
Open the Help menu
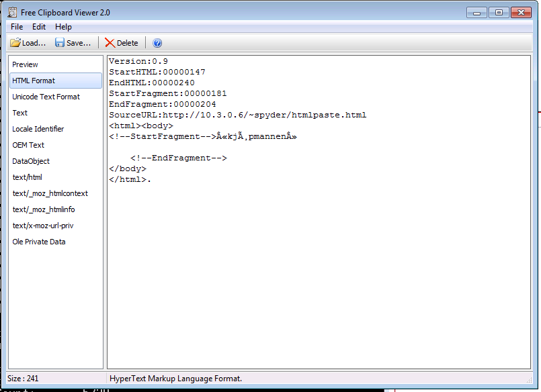pyautogui.click(x=63, y=27)
